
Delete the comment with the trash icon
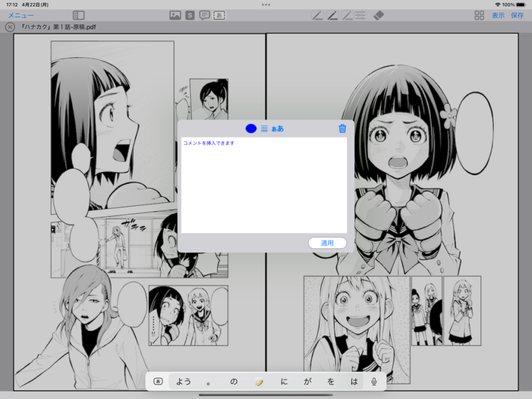coord(342,129)
